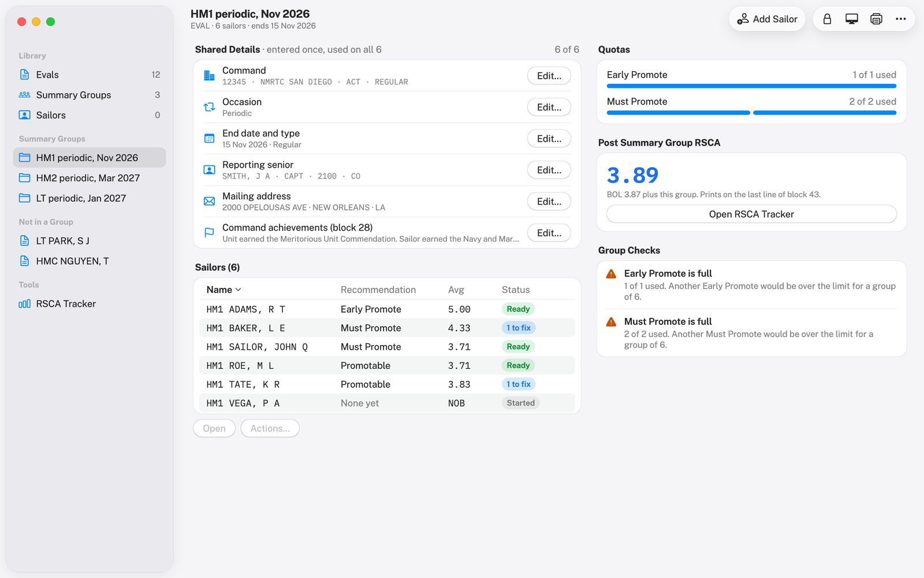Click the End date calendar icon

[209, 139]
